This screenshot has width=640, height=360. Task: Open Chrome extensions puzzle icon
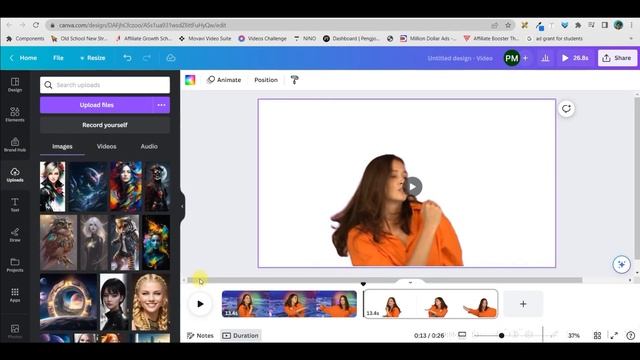(x=578, y=25)
